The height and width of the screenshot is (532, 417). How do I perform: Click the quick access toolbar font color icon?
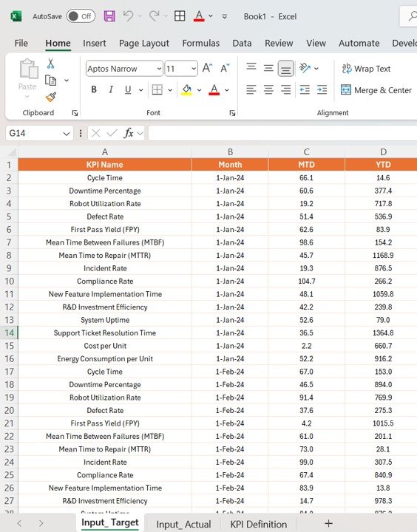(x=200, y=16)
